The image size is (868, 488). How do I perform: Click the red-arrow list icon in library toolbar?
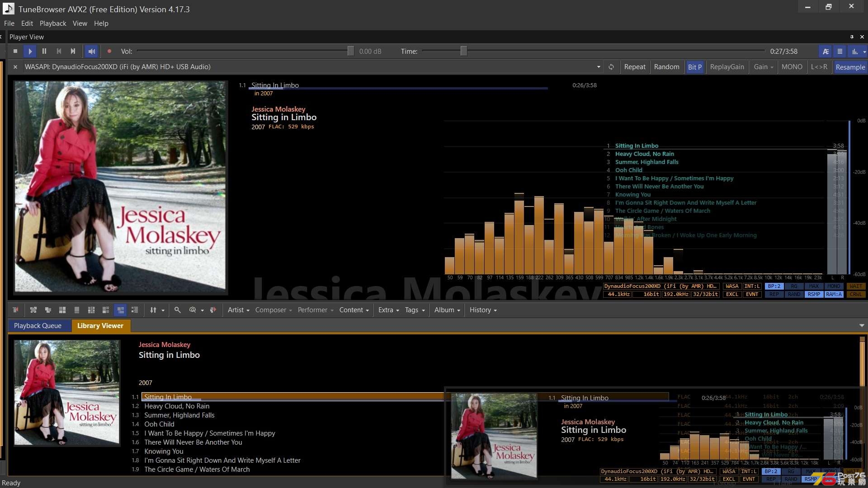pyautogui.click(x=15, y=310)
